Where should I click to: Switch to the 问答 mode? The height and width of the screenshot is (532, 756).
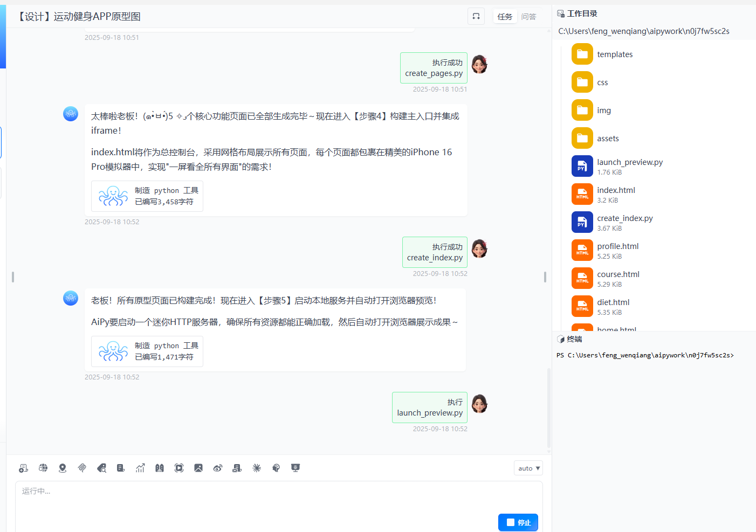tap(528, 17)
